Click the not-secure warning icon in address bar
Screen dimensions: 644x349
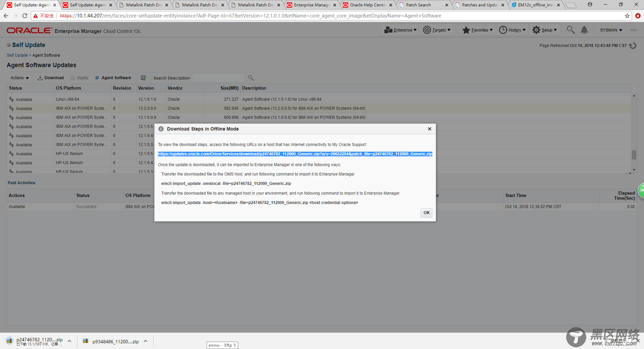click(x=36, y=16)
